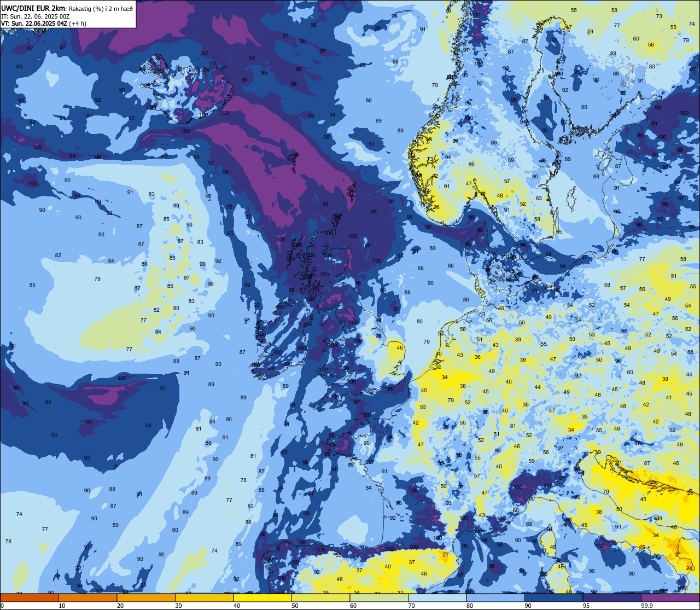Click the '20' label on the color scale

(120, 606)
